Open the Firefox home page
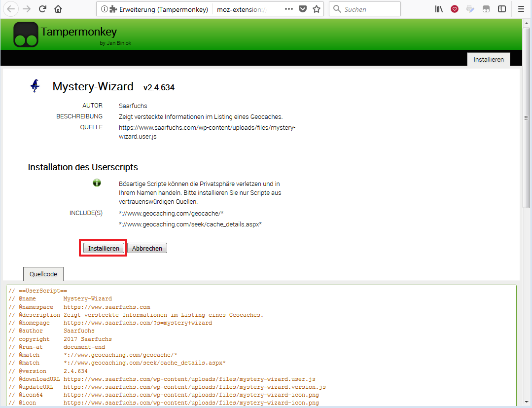The image size is (532, 408). coord(58,9)
